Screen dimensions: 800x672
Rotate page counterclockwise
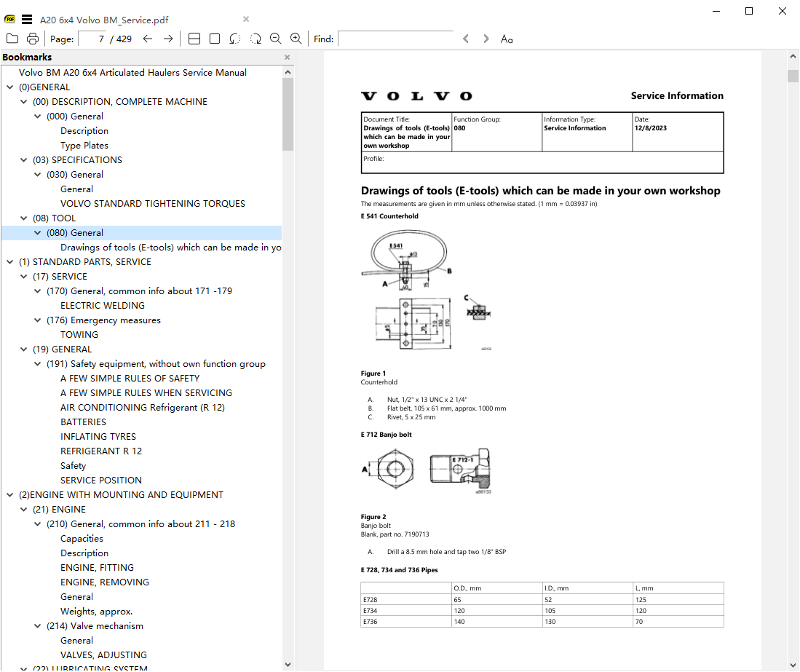[234, 39]
